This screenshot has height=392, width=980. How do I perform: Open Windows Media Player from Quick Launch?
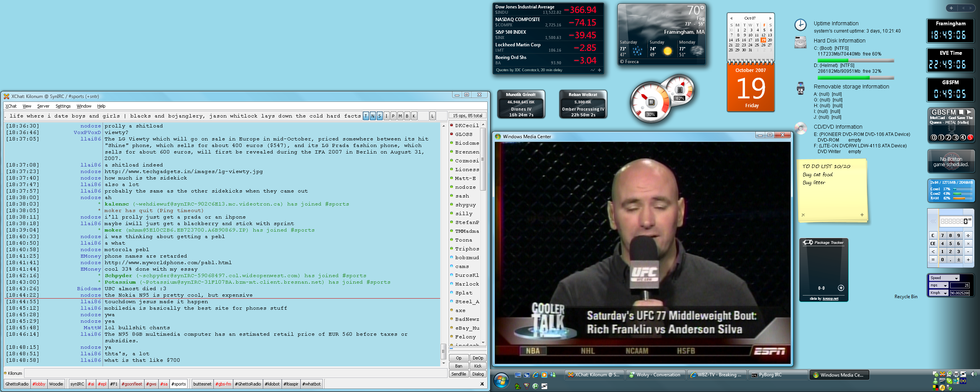coord(544,375)
